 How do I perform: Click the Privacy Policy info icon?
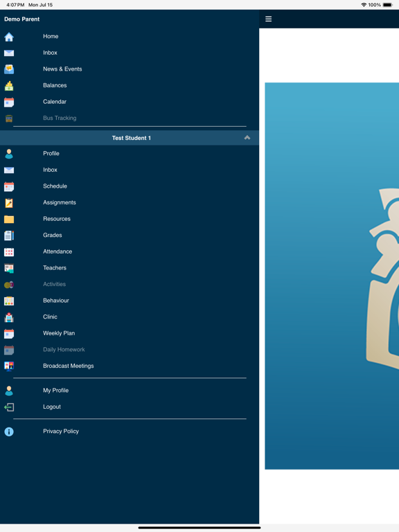pos(9,432)
